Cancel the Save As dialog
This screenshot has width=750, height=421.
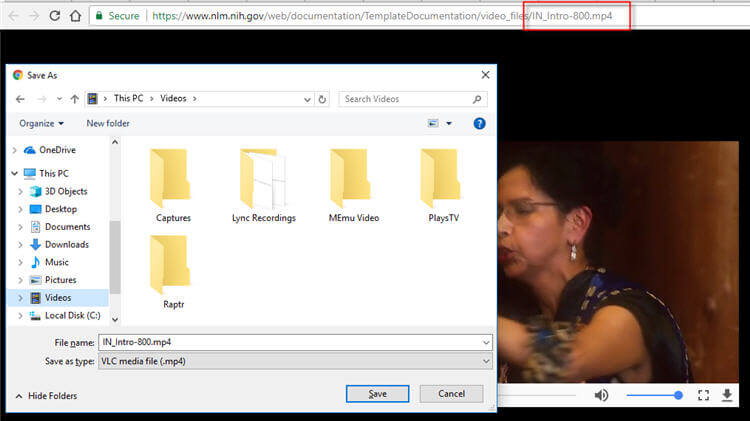pos(451,394)
